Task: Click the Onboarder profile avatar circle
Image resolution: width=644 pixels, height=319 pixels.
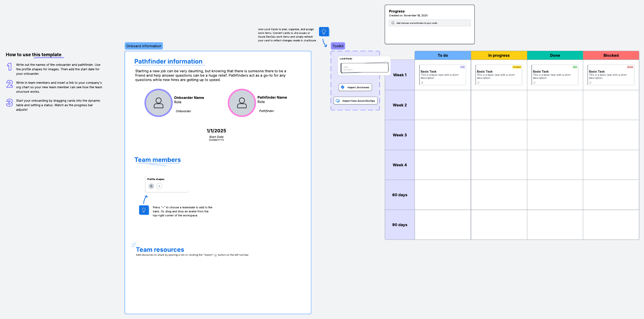Action: pyautogui.click(x=159, y=103)
